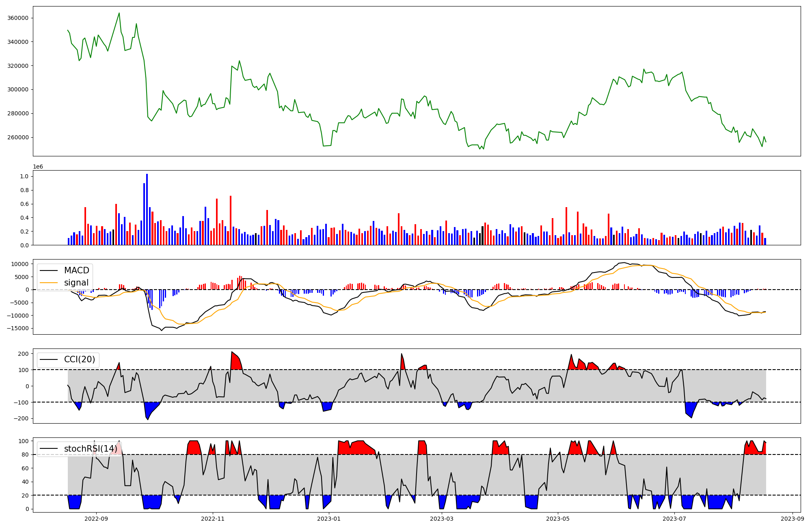The height and width of the screenshot is (528, 812).
Task: Click the 2023-01 date tick label
Action: 329,519
